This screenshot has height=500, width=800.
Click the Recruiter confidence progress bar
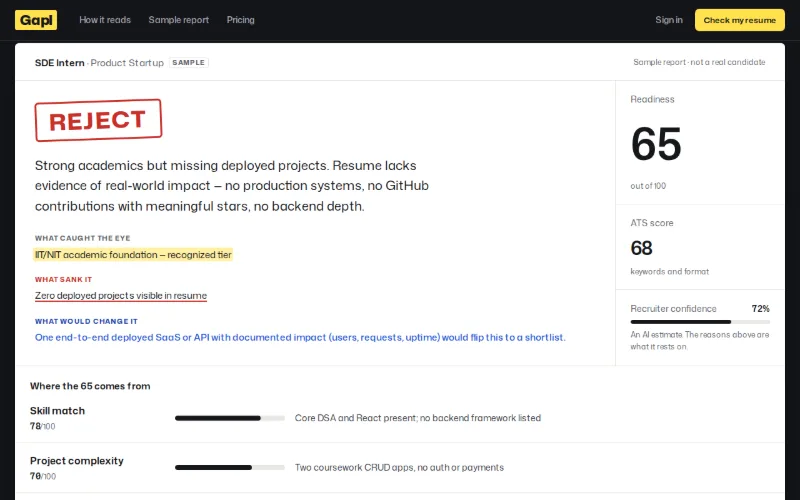pyautogui.click(x=700, y=322)
